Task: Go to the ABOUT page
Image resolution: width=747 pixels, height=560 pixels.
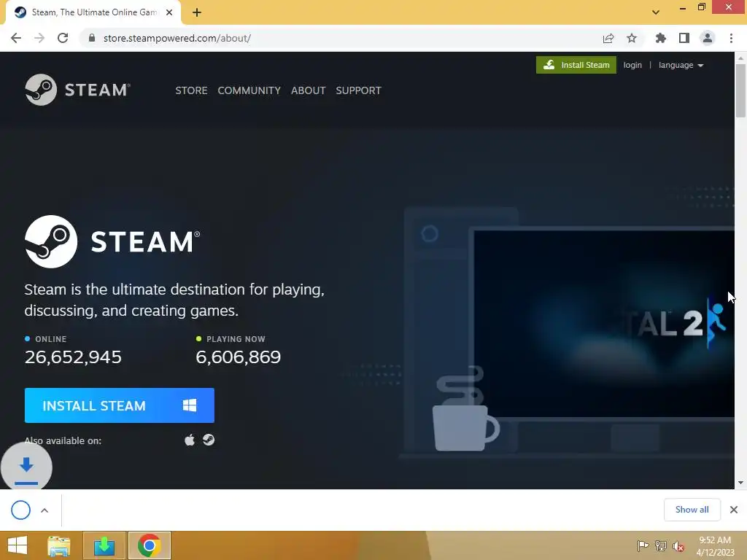Action: (309, 90)
